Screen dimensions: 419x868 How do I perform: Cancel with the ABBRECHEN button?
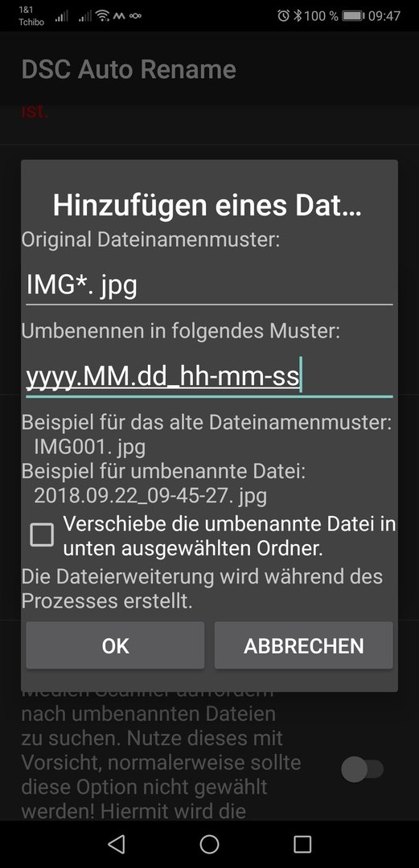click(x=304, y=645)
